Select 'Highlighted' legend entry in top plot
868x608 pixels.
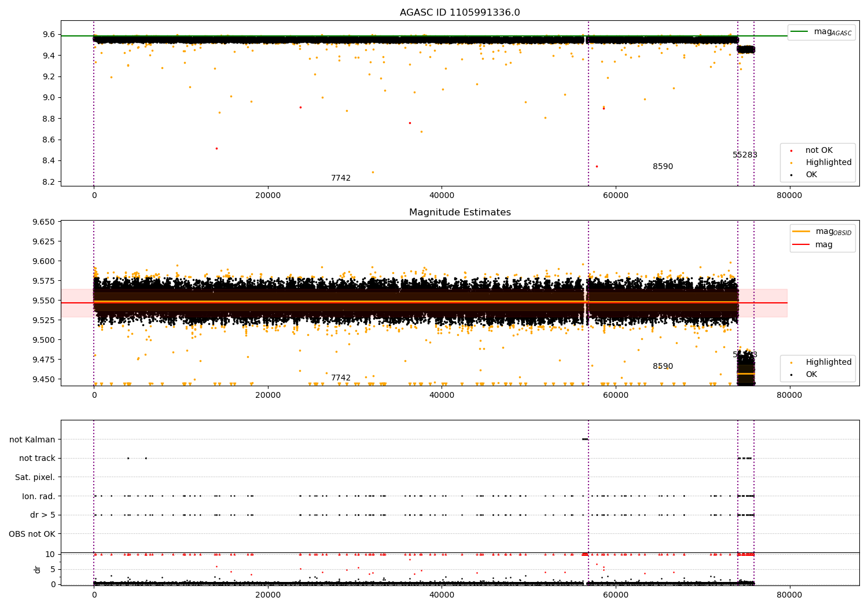(x=829, y=163)
